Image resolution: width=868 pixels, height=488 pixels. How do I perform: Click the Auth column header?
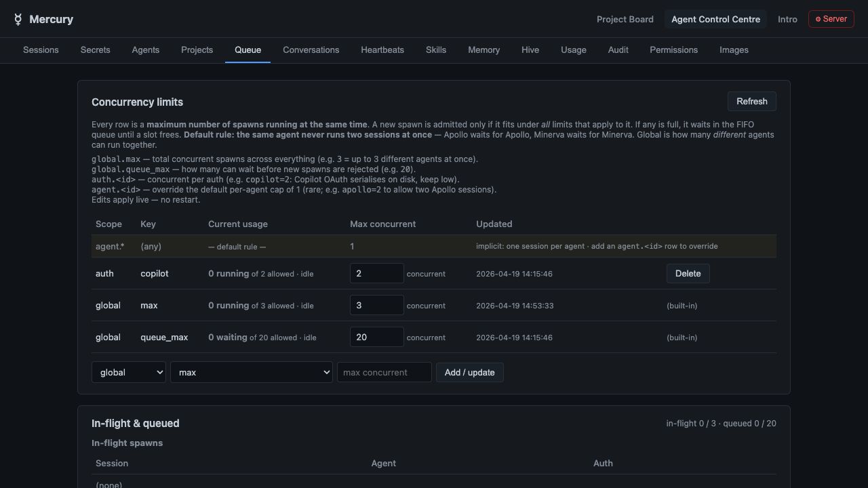pyautogui.click(x=603, y=464)
